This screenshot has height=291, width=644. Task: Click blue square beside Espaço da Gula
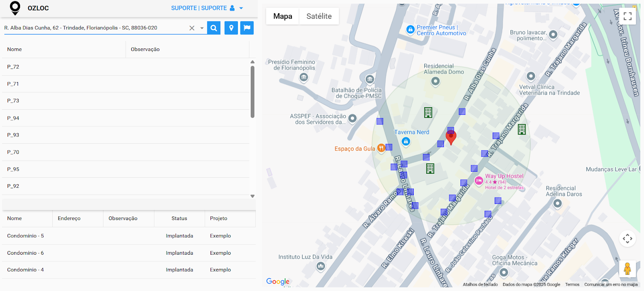point(389,147)
